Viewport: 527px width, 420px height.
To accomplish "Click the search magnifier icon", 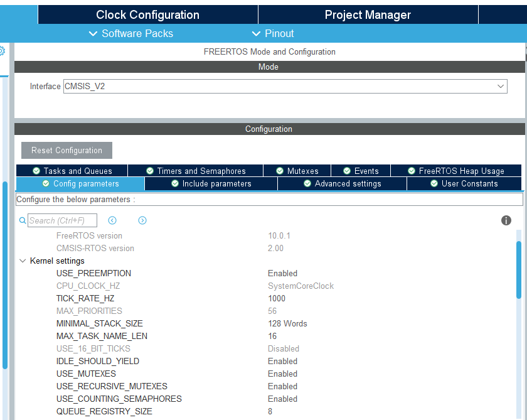I will (x=23, y=220).
